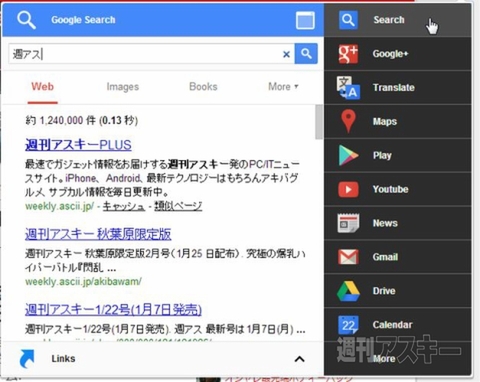The width and height of the screenshot is (480, 382).
Task: Open the Google+ sidebar icon
Action: click(x=348, y=54)
